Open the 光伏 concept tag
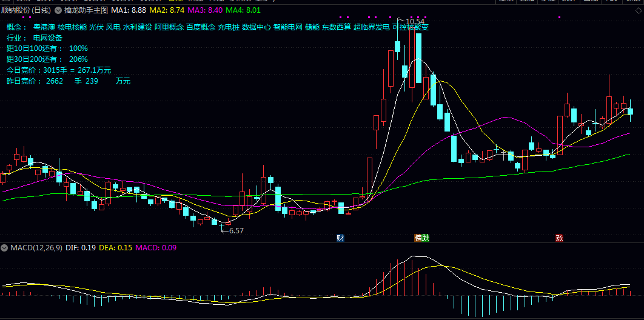 click(x=96, y=27)
